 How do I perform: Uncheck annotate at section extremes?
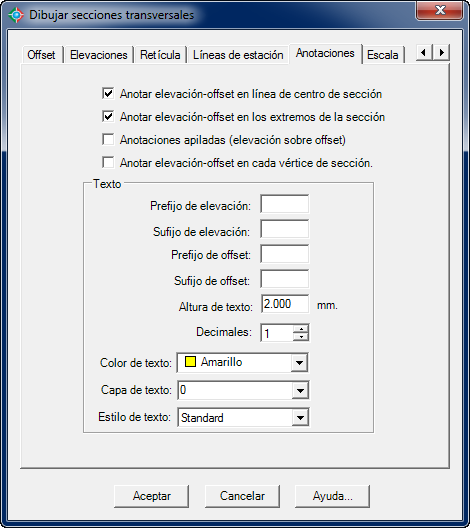108,117
